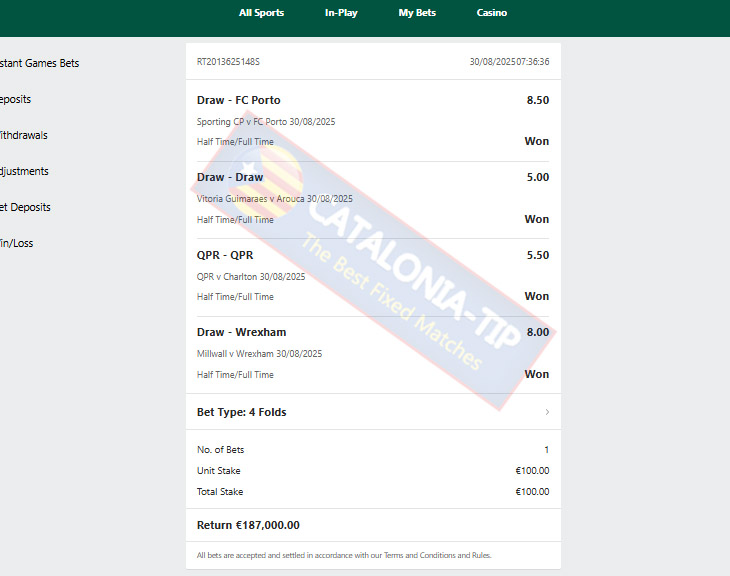Screen dimensions: 730x576
Task: Click the QPR - QPR selection
Action: point(225,255)
